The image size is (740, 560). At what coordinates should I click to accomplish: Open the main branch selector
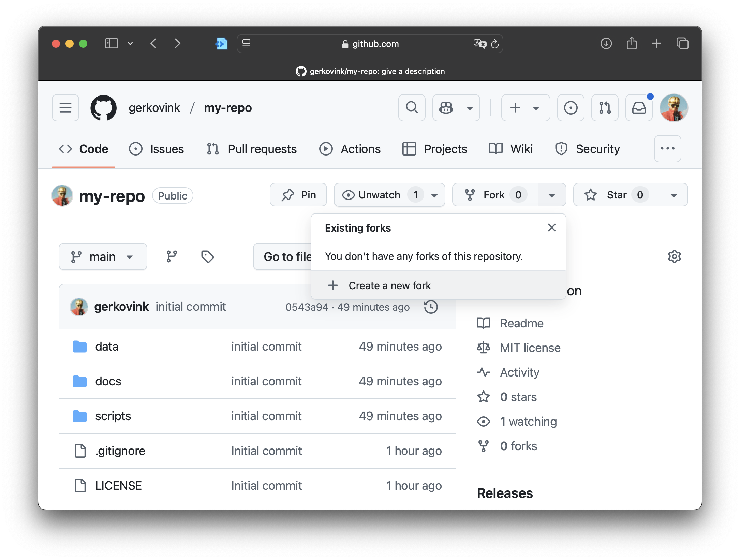click(x=103, y=256)
